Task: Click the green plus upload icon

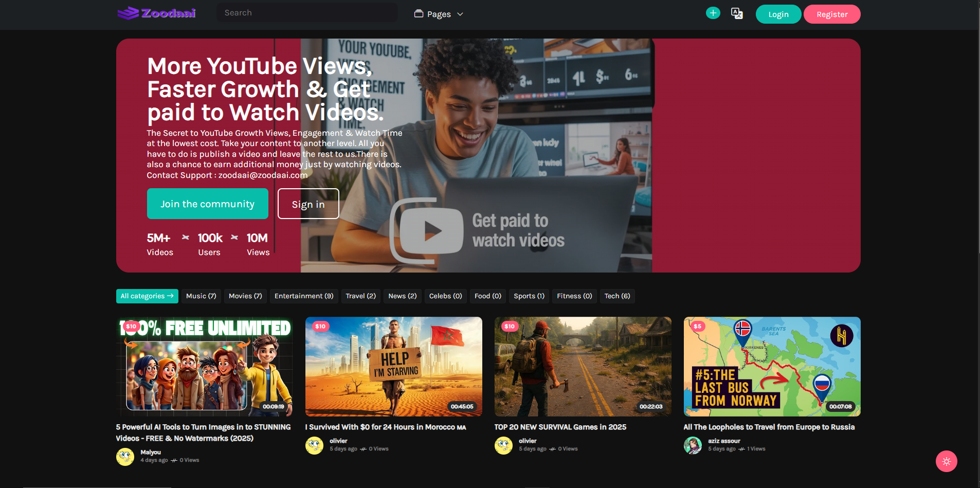Action: (713, 13)
